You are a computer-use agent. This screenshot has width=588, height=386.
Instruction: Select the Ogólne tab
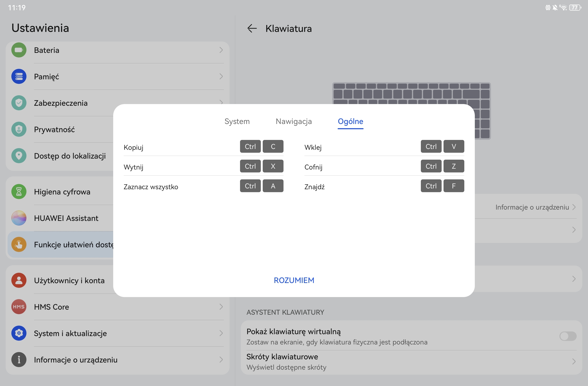tap(350, 121)
